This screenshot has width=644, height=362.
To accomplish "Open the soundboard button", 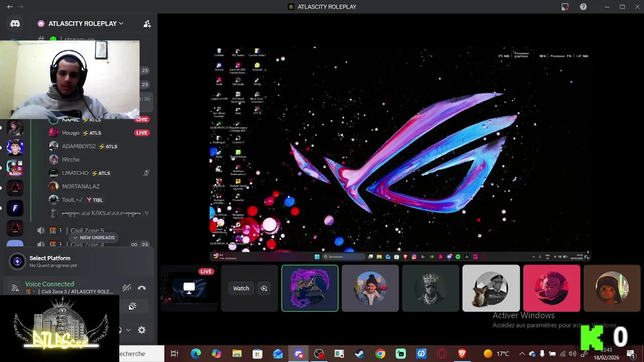I will 132,306.
